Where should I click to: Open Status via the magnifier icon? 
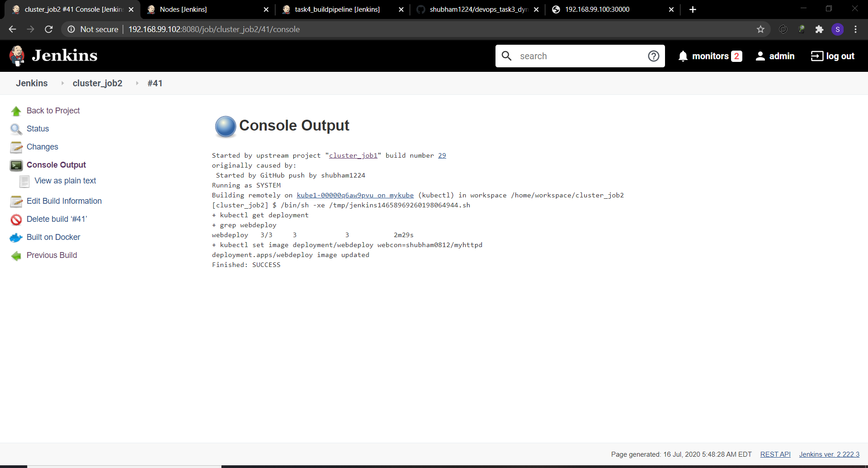[16, 129]
